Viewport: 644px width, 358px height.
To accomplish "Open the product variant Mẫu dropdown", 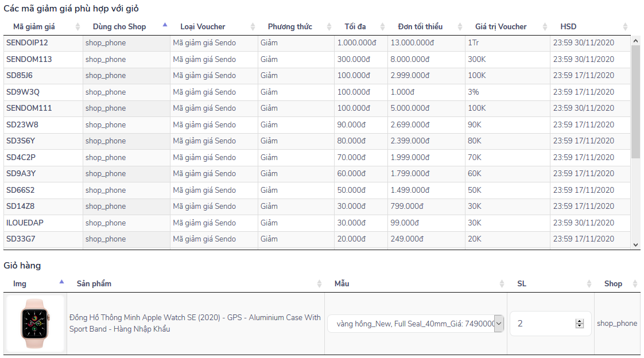I will pos(416,324).
